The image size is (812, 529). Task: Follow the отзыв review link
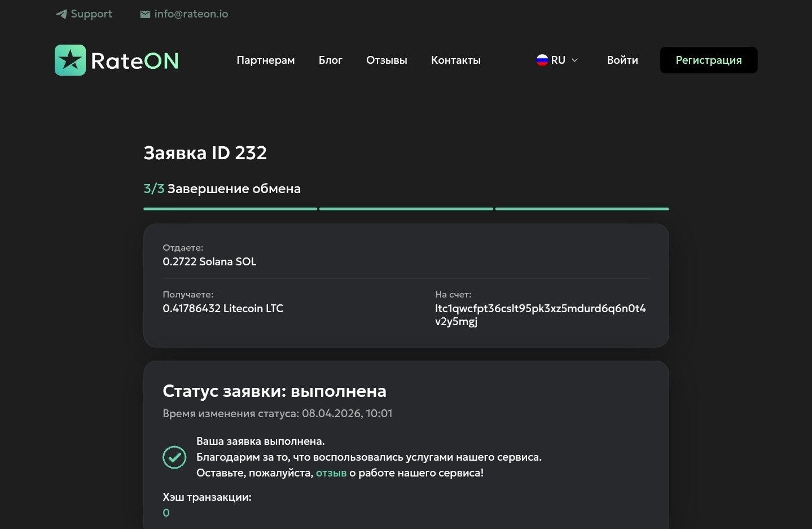click(331, 473)
